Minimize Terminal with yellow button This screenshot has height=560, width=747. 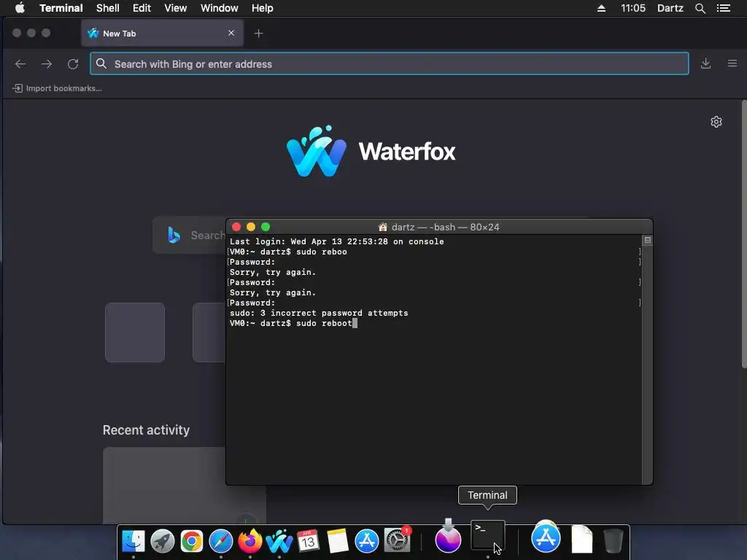pyautogui.click(x=251, y=227)
